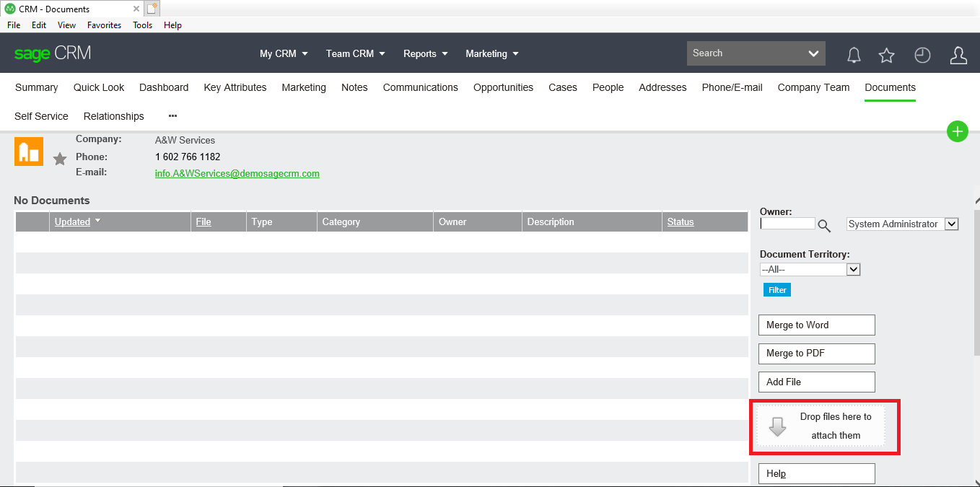Viewport: 980px width, 487px height.
Task: Switch to the Self Service tab
Action: (41, 116)
